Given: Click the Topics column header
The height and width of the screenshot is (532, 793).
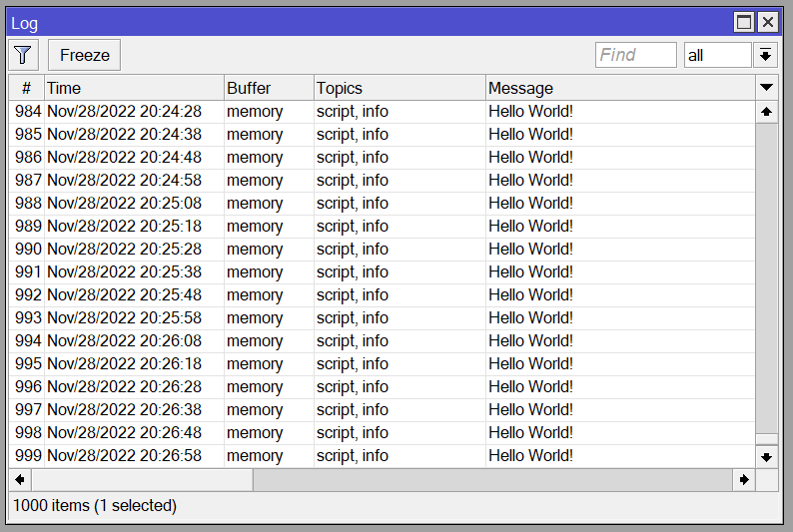Looking at the screenshot, I should (398, 88).
